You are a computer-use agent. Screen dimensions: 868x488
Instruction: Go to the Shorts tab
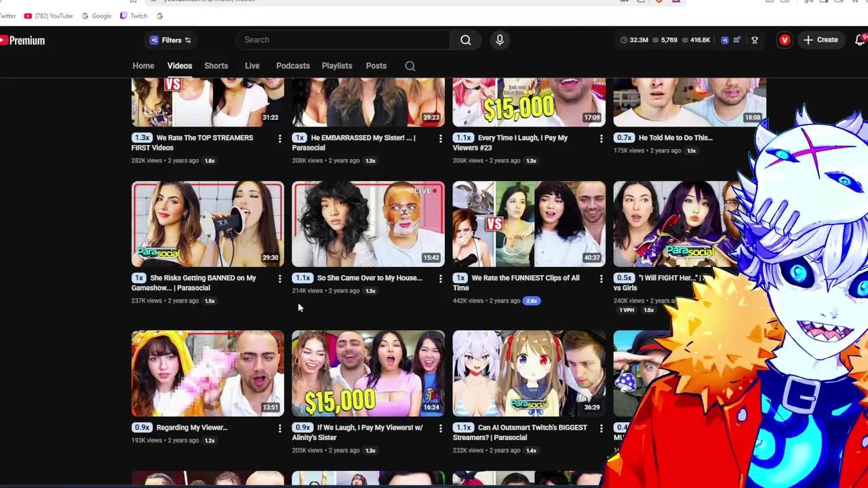coord(216,66)
